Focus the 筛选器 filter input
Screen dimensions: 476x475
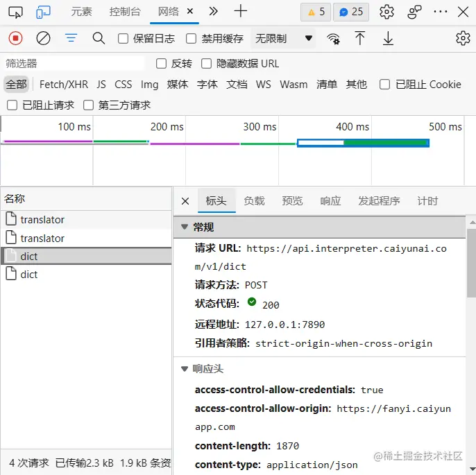coord(74,64)
